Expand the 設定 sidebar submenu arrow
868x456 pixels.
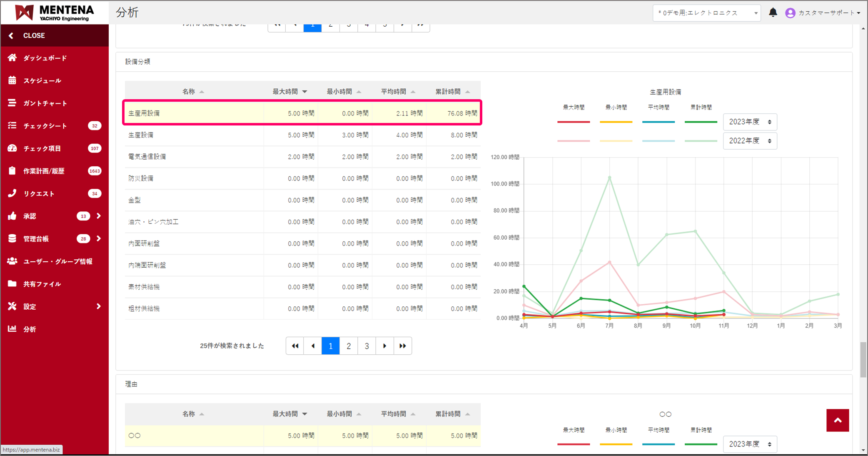(99, 306)
